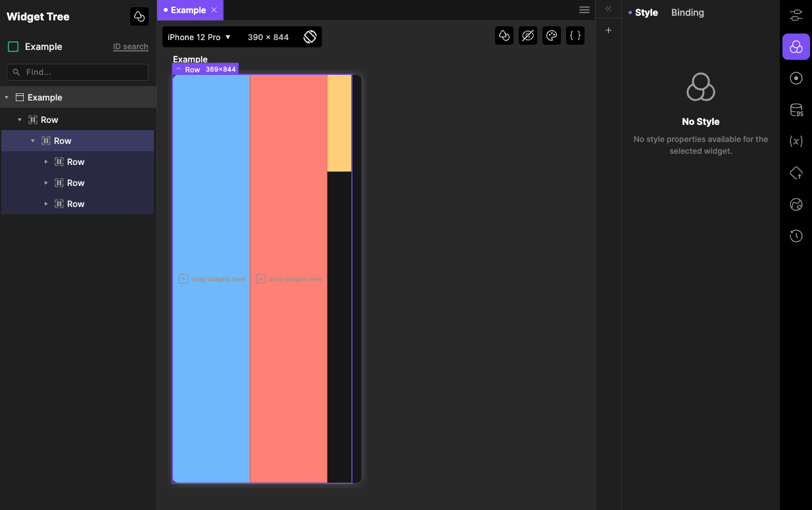Collapse the selected second-level Row node

(x=33, y=141)
